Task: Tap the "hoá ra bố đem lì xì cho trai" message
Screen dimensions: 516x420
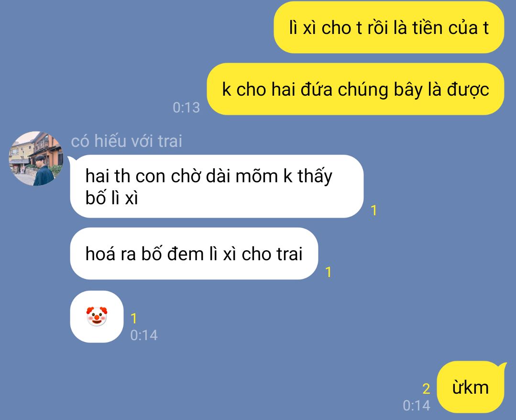Action: (194, 254)
